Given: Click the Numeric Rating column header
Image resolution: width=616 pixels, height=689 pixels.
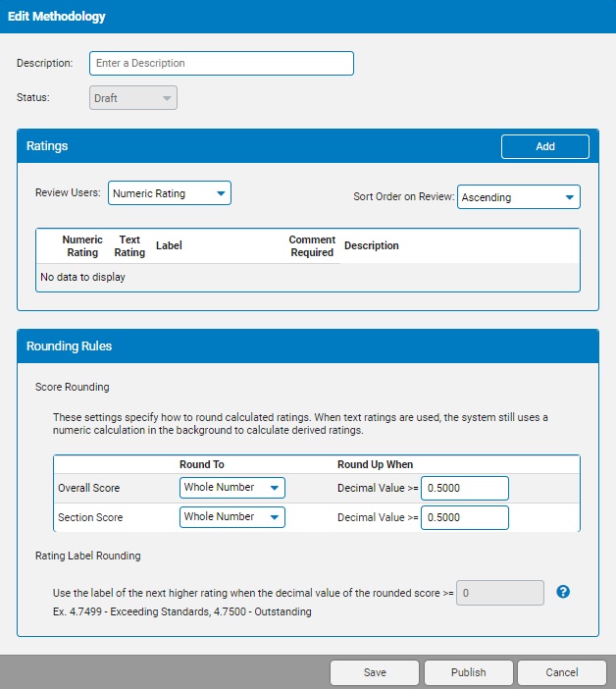Looking at the screenshot, I should [x=82, y=246].
